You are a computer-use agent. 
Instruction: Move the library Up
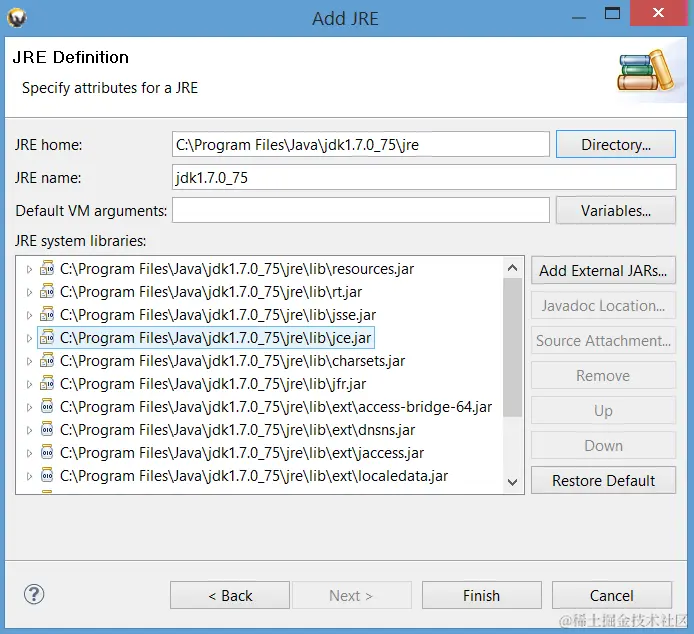point(603,410)
